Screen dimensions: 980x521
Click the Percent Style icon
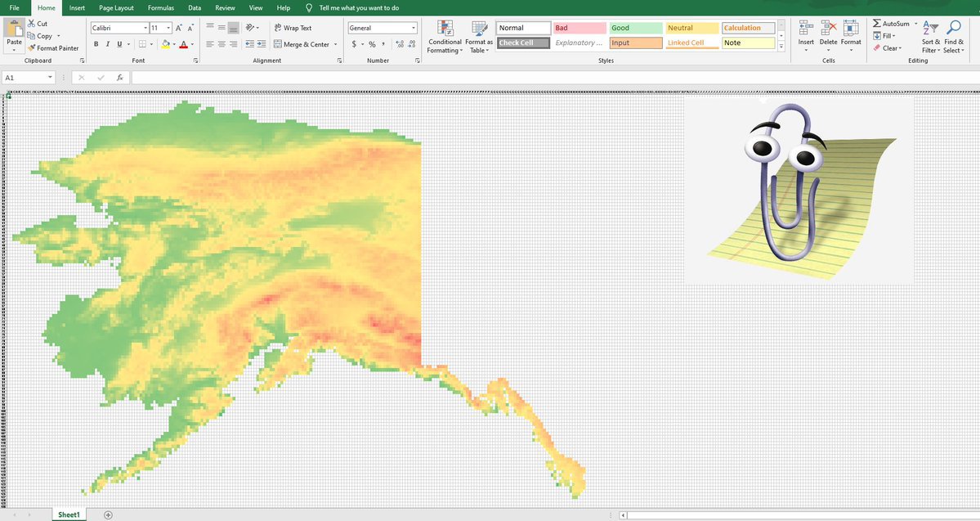372,44
